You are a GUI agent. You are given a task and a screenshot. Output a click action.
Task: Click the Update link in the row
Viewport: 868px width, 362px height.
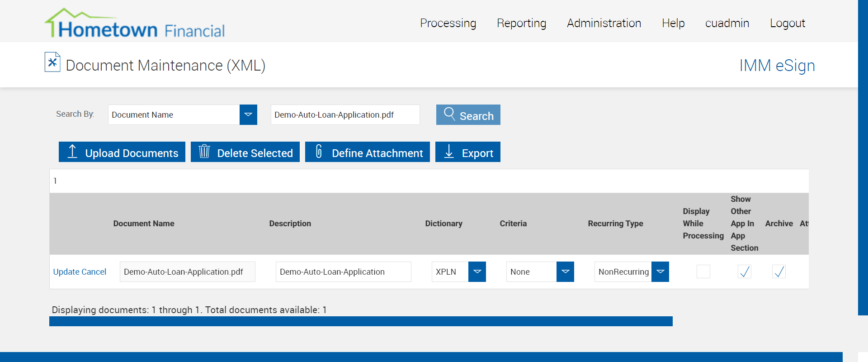(x=66, y=272)
